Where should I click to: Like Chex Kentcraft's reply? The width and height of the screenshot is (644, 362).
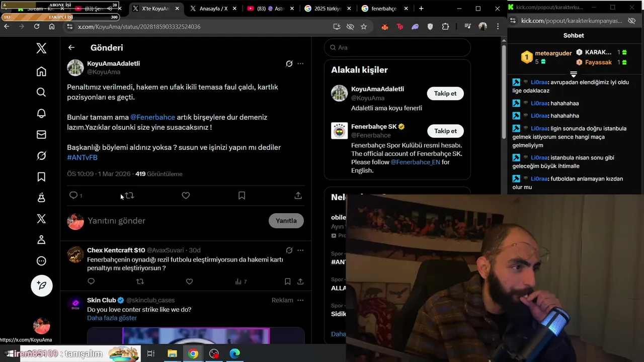tap(189, 282)
